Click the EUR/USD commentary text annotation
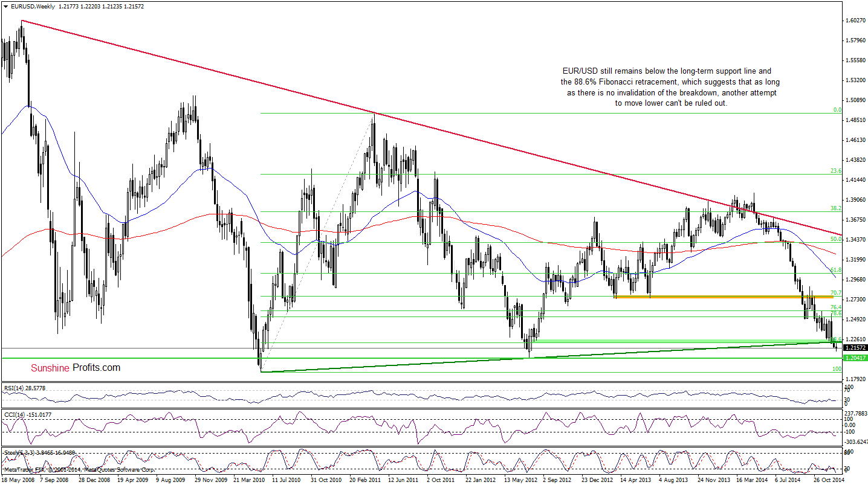The height and width of the screenshot is (485, 868). click(x=670, y=88)
